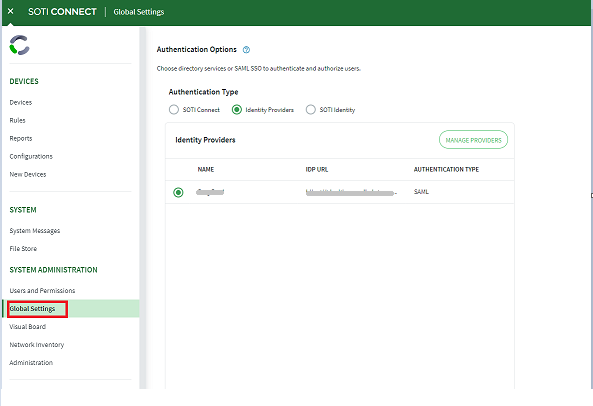
Task: Click the SOTI Connect logo icon
Action: [x=19, y=45]
